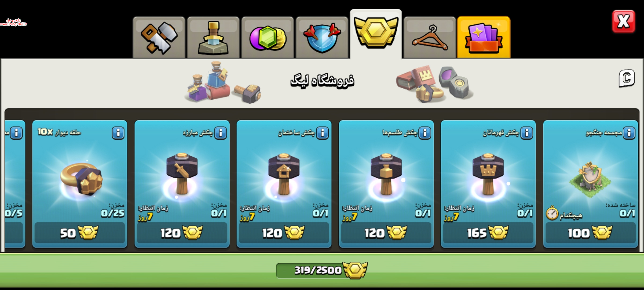Click the 319/2500 league medals bar

[321, 270]
